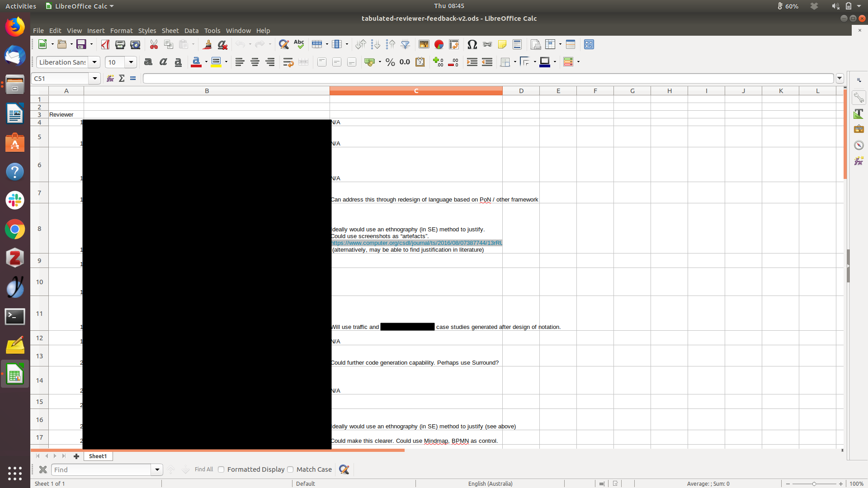This screenshot has height=488, width=868.
Task: Enable the Formatted Display checkbox
Action: [x=221, y=469]
